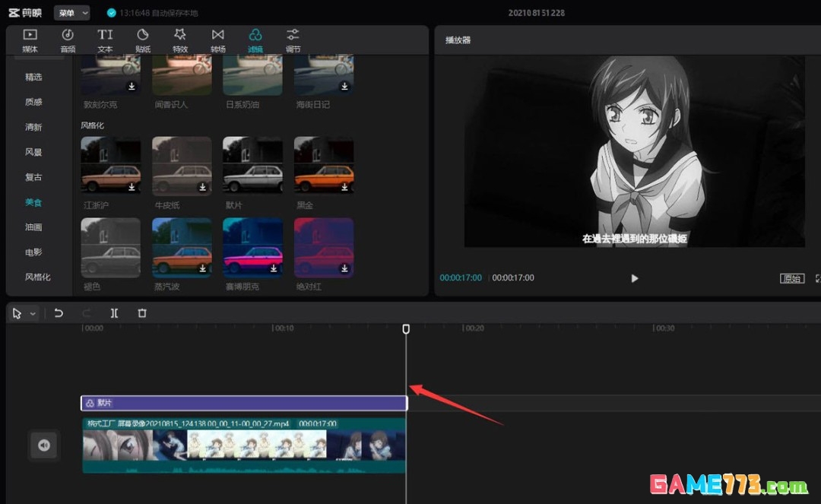Redo the last undone action
The image size is (821, 504).
(87, 313)
